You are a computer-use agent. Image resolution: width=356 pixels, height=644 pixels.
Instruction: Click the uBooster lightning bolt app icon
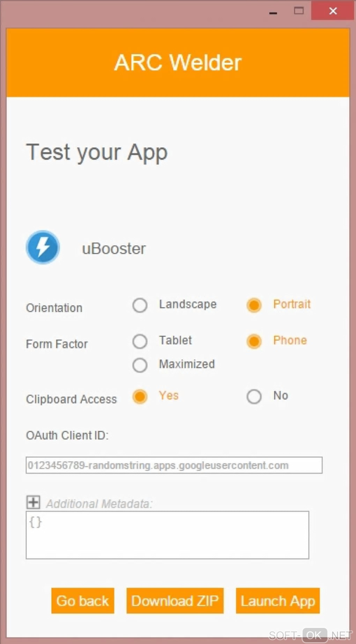(x=43, y=247)
